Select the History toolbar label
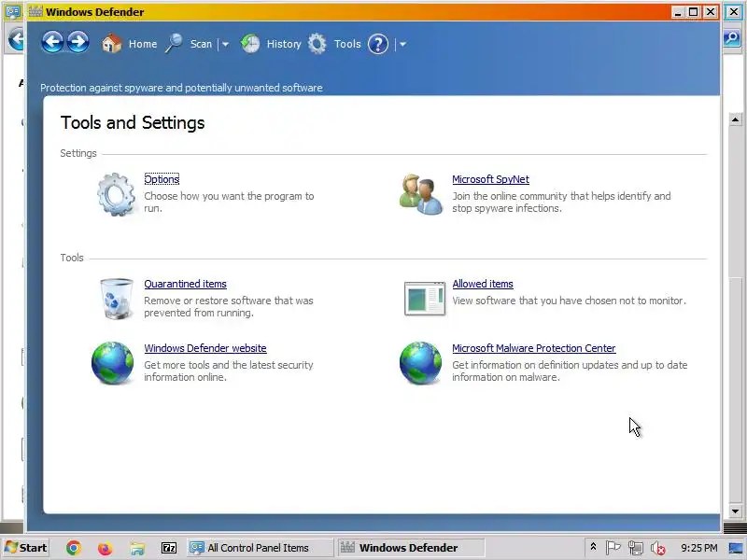This screenshot has height=560, width=747. click(284, 44)
